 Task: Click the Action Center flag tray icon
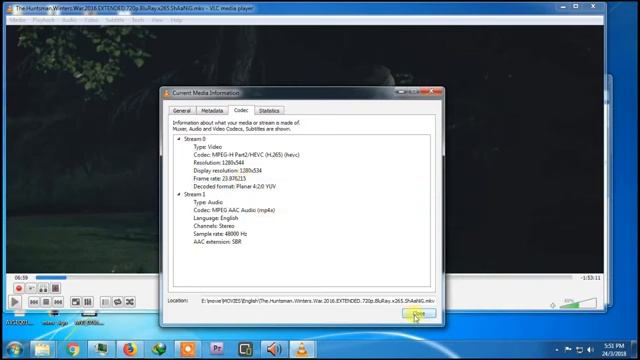[x=568, y=350]
